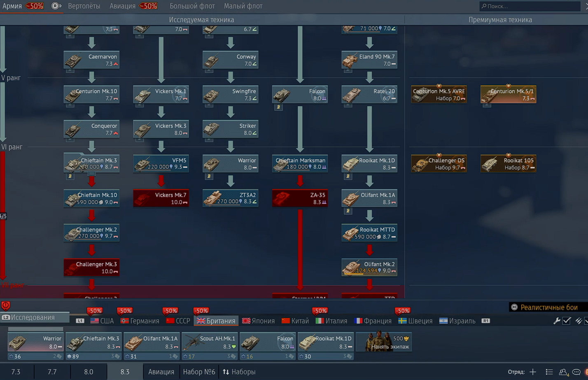Select the 8.3 preset
Screen dimensions: 588x380
click(125, 372)
